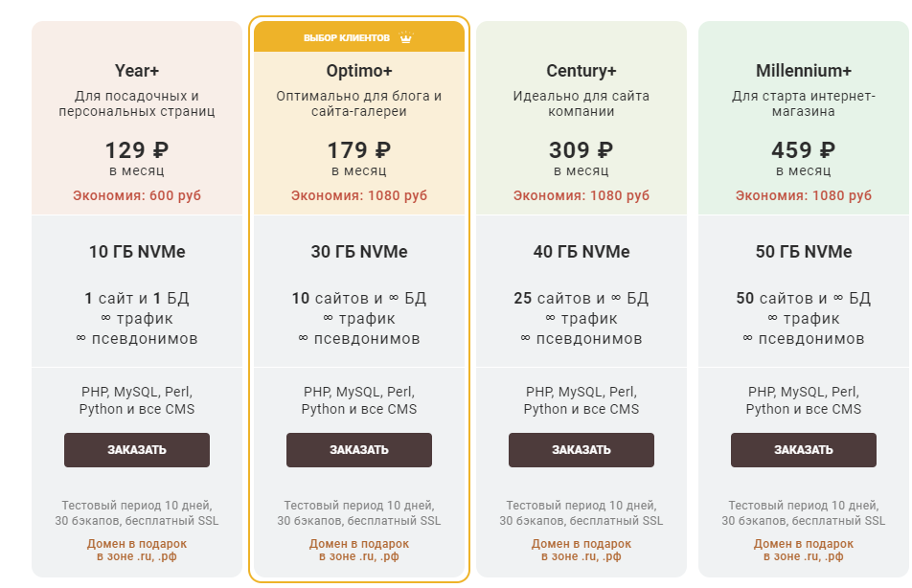Click the 179 ₽ price on Optimo+
Screen dimensions: 912x588
pyautogui.click(x=359, y=150)
